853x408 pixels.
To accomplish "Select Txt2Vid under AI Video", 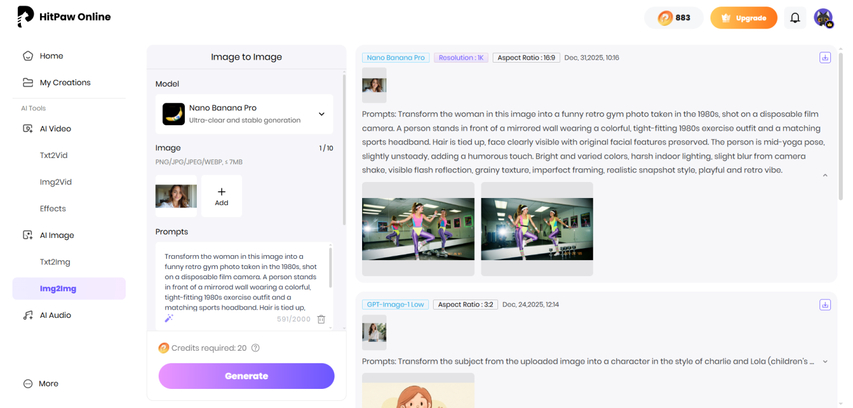I will coord(55,155).
